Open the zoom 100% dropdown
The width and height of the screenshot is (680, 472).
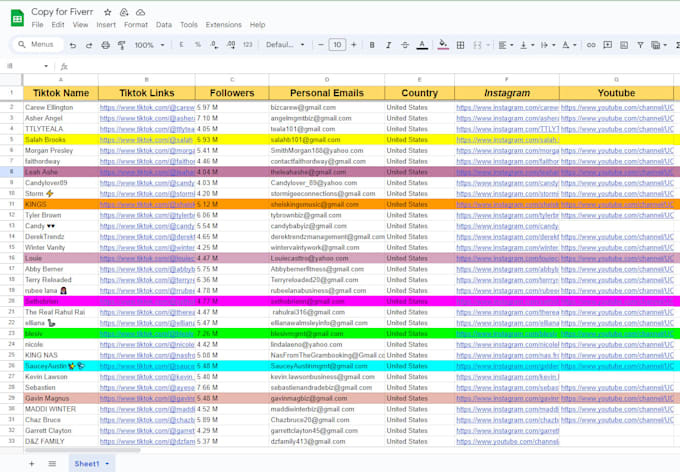[150, 45]
